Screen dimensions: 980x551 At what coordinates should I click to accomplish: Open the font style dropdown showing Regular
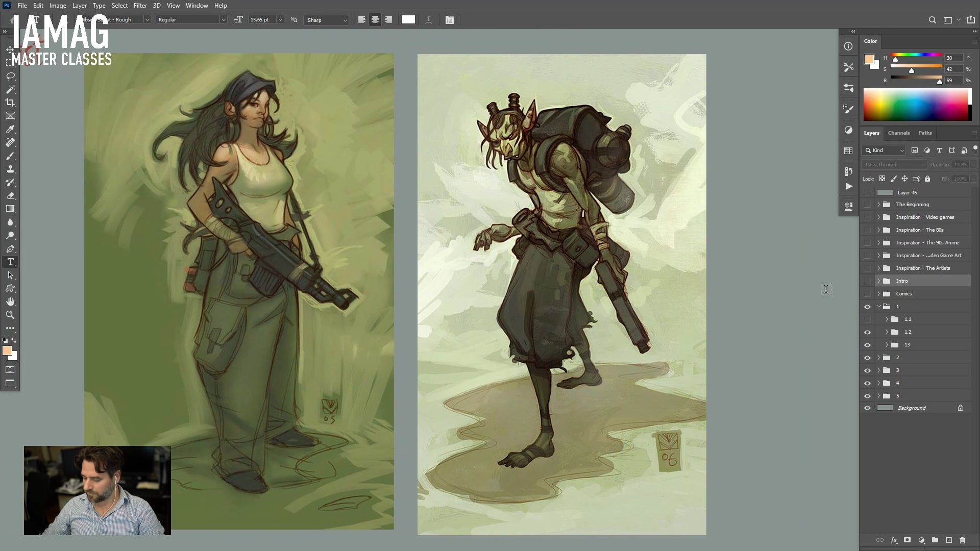(223, 19)
